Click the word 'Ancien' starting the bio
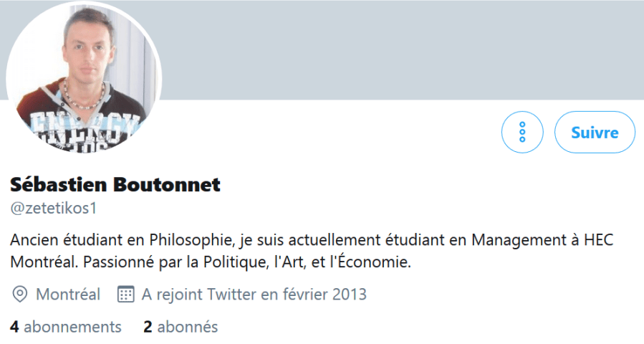This screenshot has width=644, height=344. [33, 240]
